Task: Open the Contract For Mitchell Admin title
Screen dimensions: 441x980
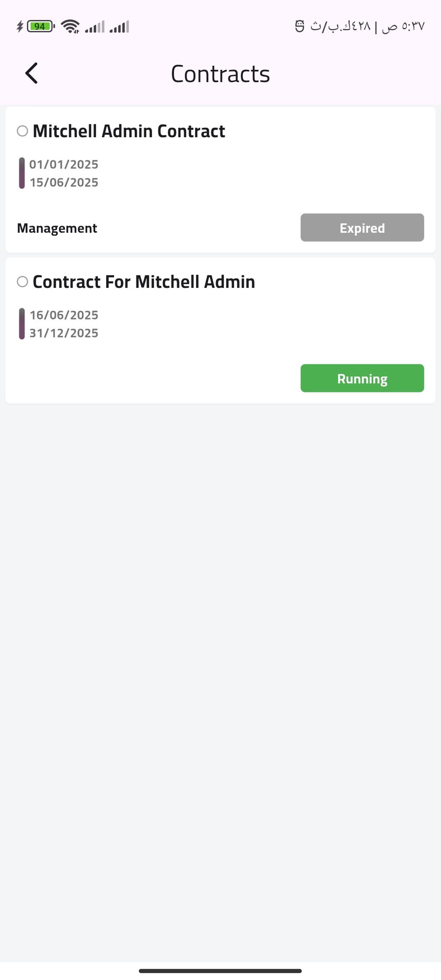Action: point(143,282)
